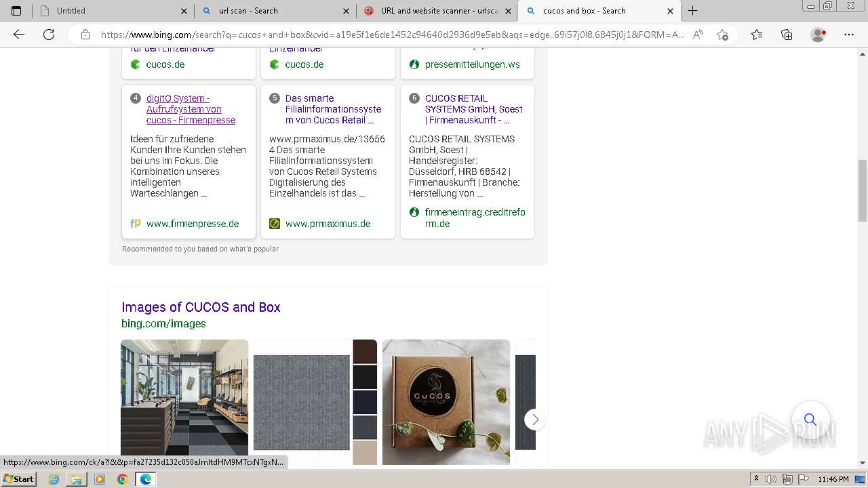
Task: Open File Explorer from taskbar
Action: coord(77,479)
